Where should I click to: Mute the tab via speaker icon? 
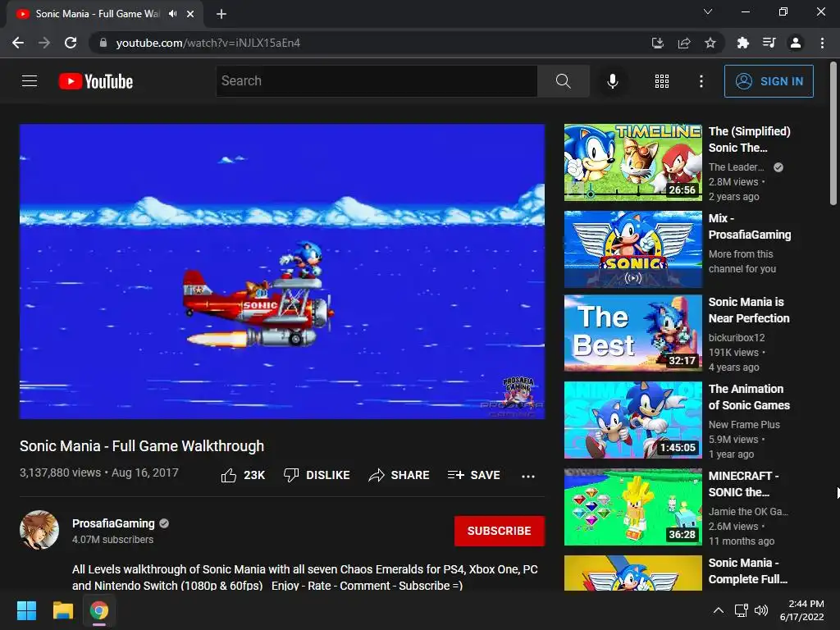(172, 14)
